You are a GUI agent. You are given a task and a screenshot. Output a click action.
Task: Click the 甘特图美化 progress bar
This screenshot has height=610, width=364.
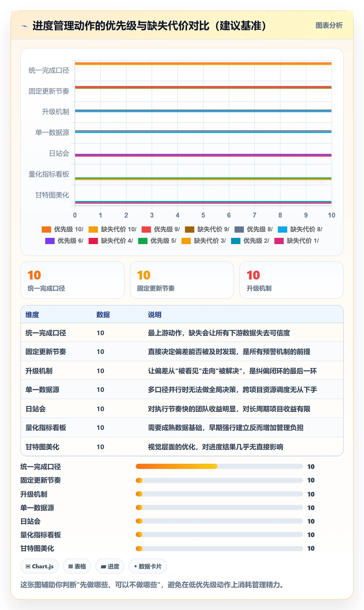tap(219, 548)
